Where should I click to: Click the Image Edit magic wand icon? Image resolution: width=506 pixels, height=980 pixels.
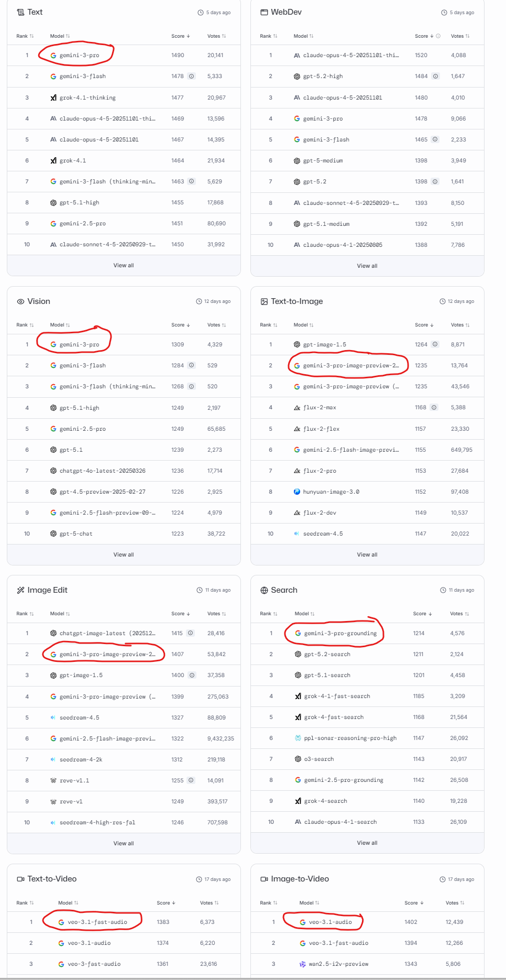click(20, 590)
